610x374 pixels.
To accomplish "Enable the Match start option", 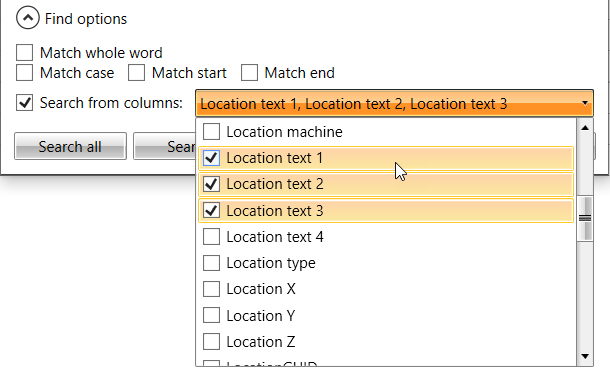I will click(x=137, y=73).
